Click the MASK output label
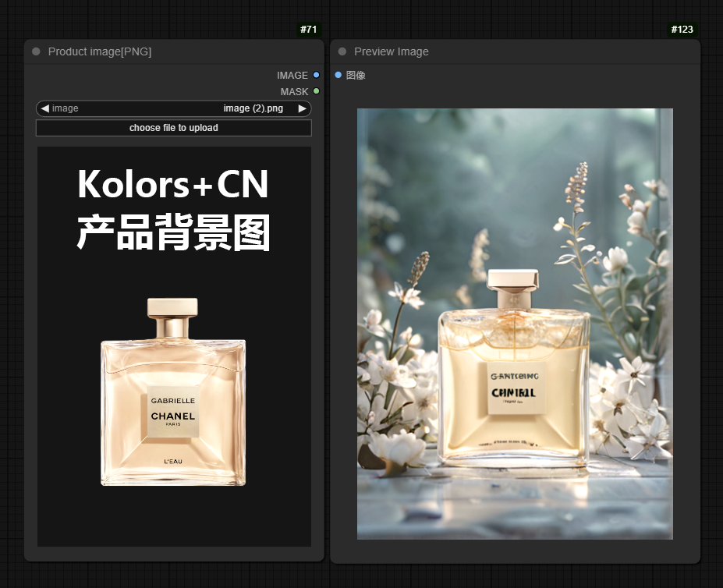The height and width of the screenshot is (588, 723). click(x=294, y=92)
